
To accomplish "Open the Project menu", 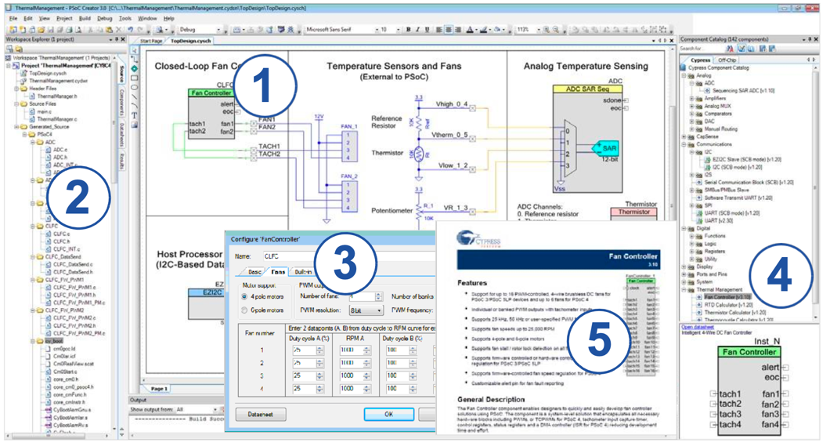I will tap(64, 18).
